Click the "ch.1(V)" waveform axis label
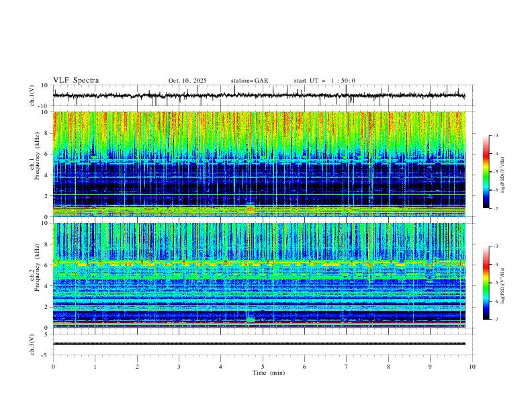This screenshot has height=411, width=532. 32,95
